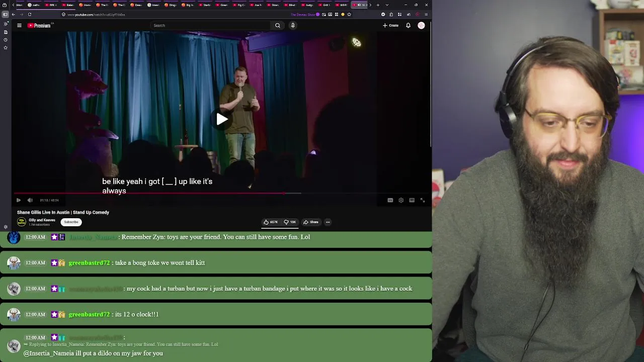Image resolution: width=644 pixels, height=362 pixels.
Task: Open the YouTube hamburger guide menu
Action: coord(19,25)
